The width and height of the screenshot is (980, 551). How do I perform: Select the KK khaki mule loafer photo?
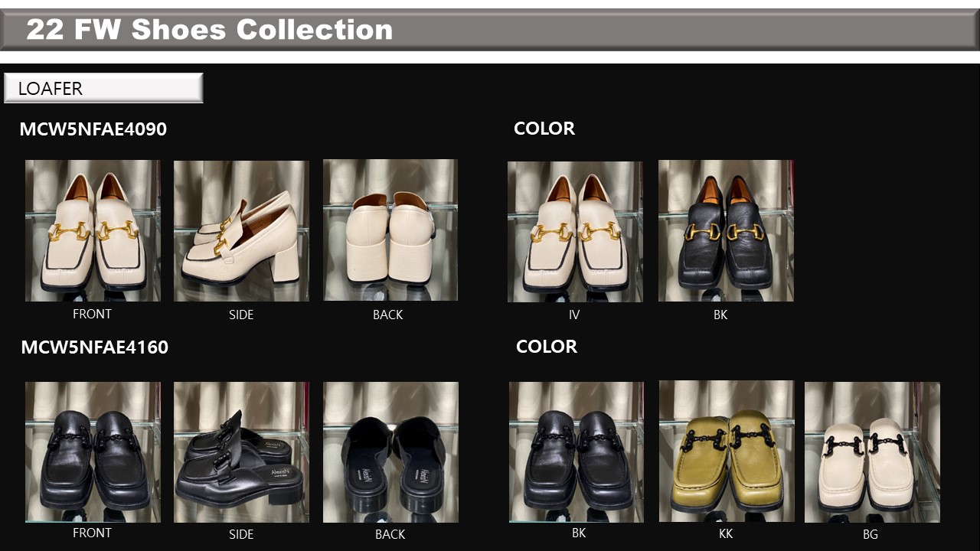(x=727, y=452)
